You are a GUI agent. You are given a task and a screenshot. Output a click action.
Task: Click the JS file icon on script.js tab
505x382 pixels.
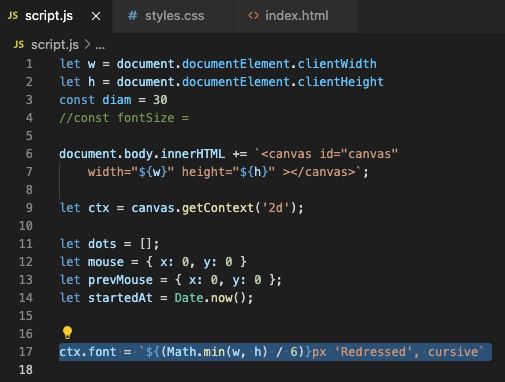[x=13, y=16]
